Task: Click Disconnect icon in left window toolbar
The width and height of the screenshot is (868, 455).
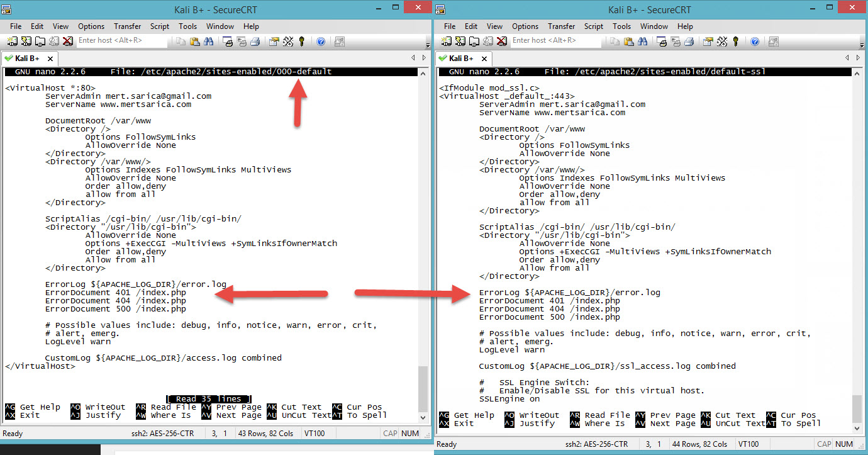Action: point(67,41)
